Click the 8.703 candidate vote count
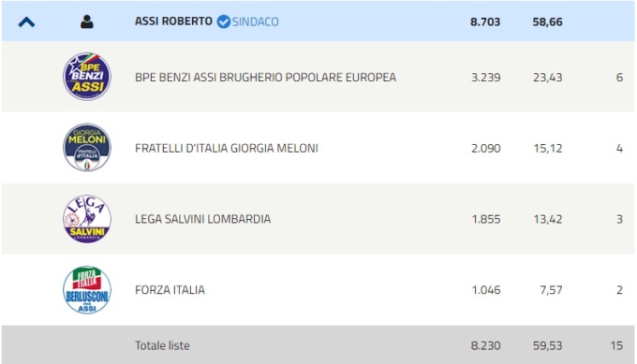This screenshot has width=637, height=364. [x=485, y=22]
